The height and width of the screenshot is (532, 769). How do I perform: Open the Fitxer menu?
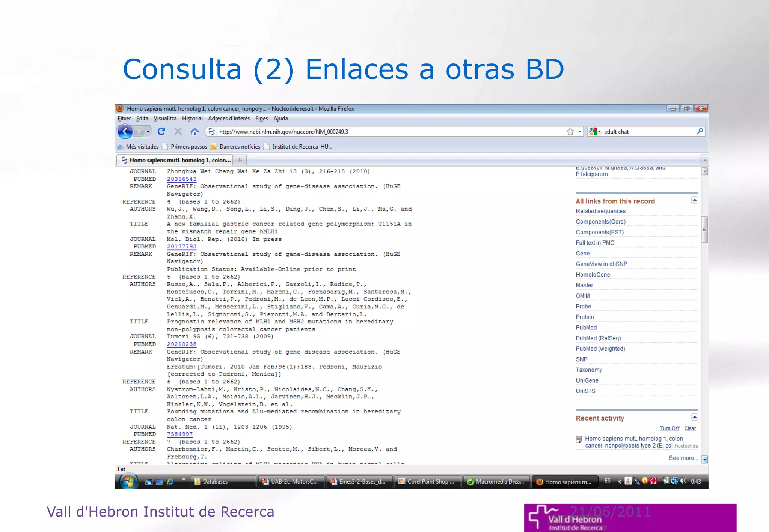[x=124, y=119]
